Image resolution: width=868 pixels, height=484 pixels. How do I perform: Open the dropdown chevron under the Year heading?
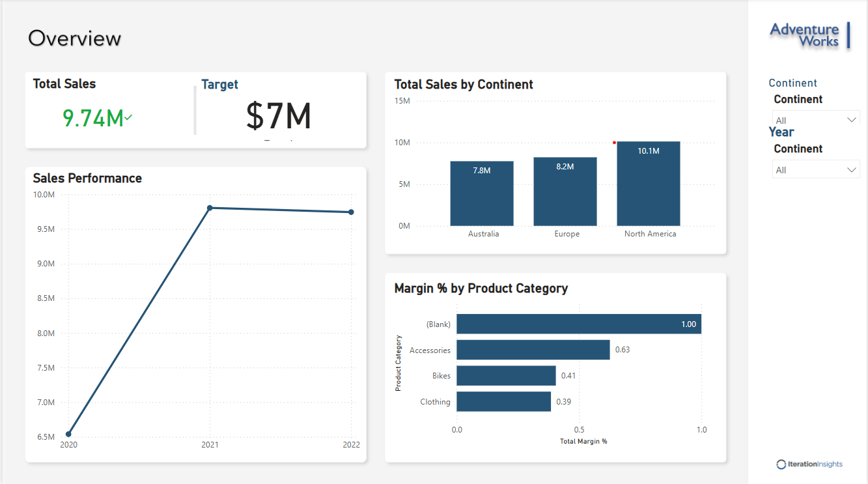click(852, 170)
